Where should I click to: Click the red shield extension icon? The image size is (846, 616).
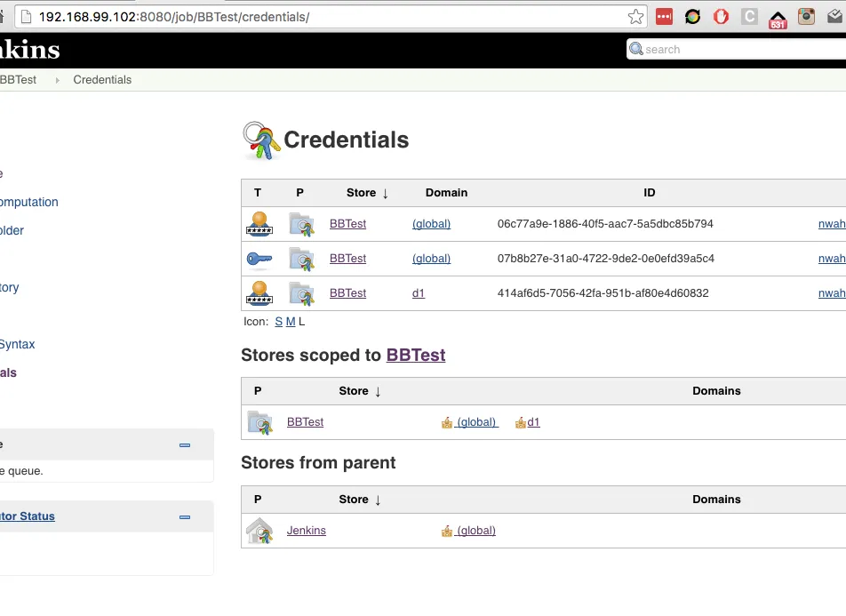(x=721, y=17)
